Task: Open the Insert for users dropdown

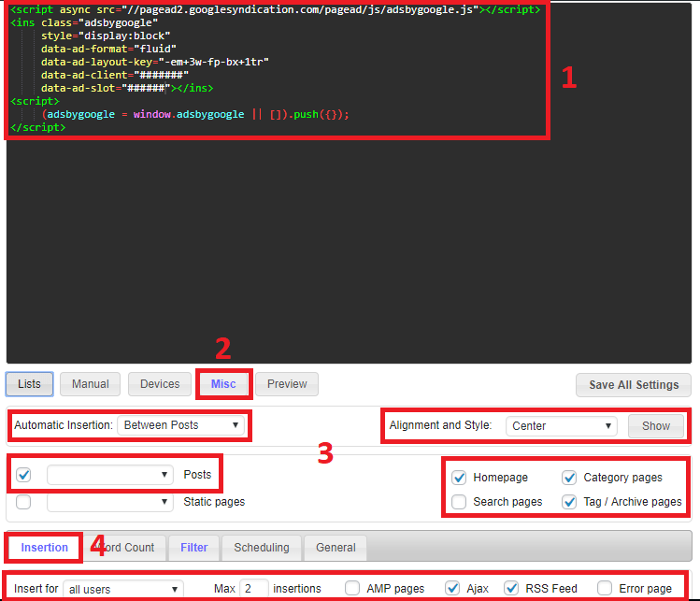Action: (123, 590)
